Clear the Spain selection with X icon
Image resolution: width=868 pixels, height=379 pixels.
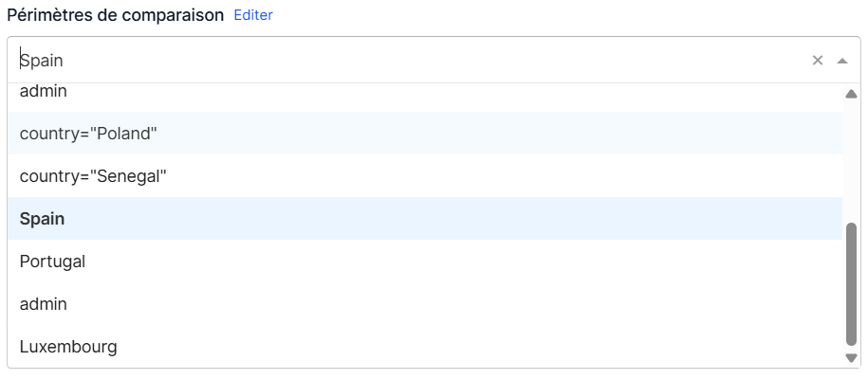coord(818,61)
